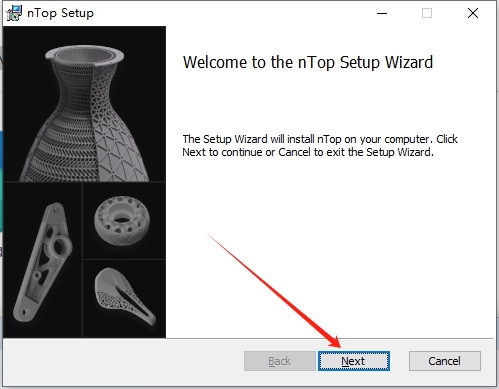Click the disabled maximize button in title bar

click(x=427, y=13)
